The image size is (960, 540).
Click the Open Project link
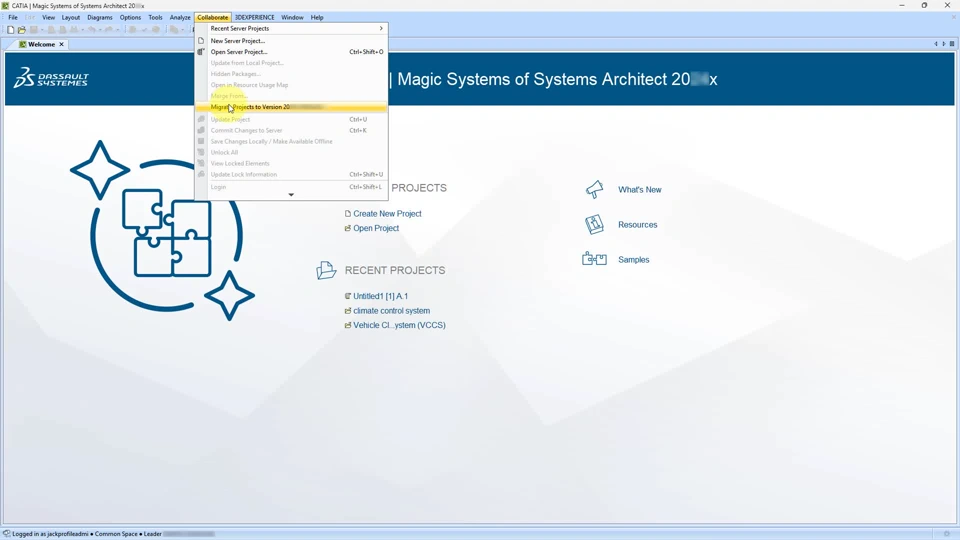(376, 228)
